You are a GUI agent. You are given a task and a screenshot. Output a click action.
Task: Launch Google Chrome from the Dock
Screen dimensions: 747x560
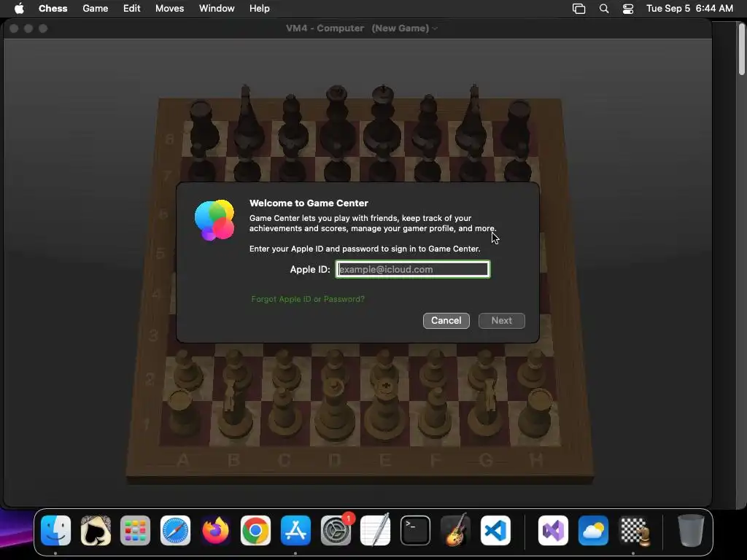pyautogui.click(x=255, y=531)
